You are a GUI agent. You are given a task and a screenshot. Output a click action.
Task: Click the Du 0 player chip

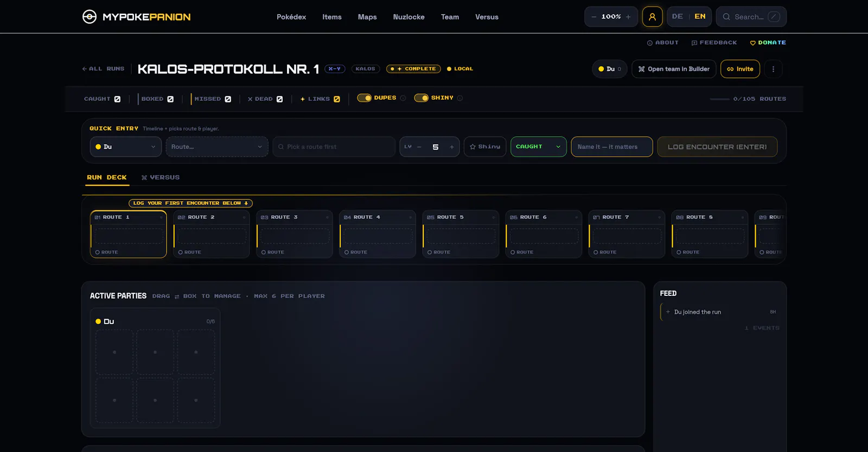pyautogui.click(x=610, y=69)
